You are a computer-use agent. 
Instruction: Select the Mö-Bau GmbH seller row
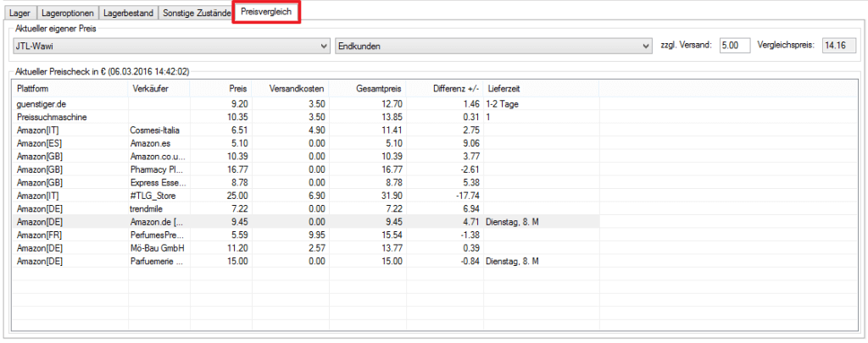coord(158,247)
